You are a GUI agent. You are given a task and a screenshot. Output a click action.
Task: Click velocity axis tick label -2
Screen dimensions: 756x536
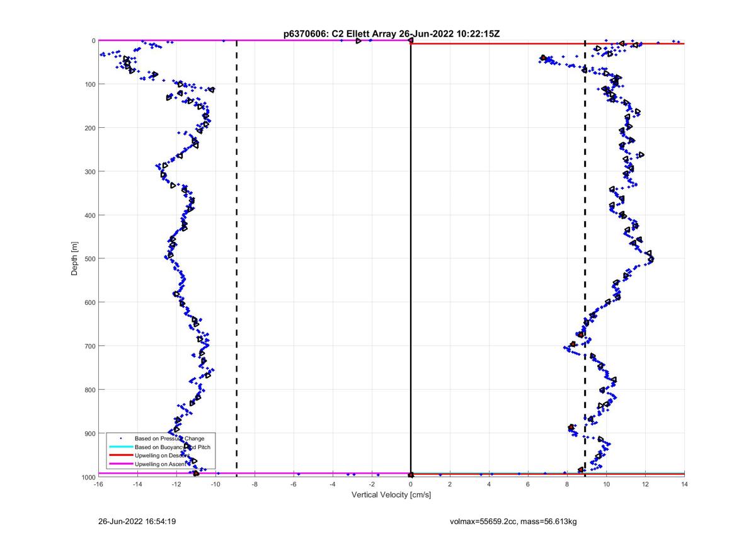pos(372,484)
